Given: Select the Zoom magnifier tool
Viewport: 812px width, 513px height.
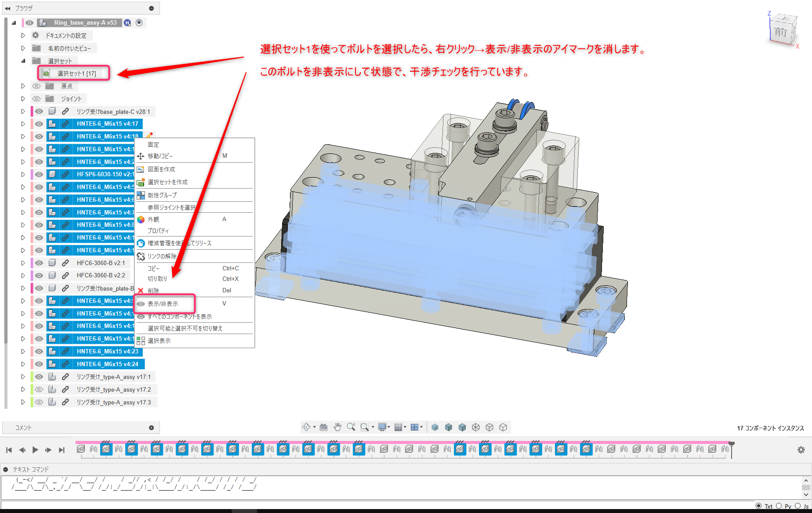Looking at the screenshot, I should pos(351,427).
